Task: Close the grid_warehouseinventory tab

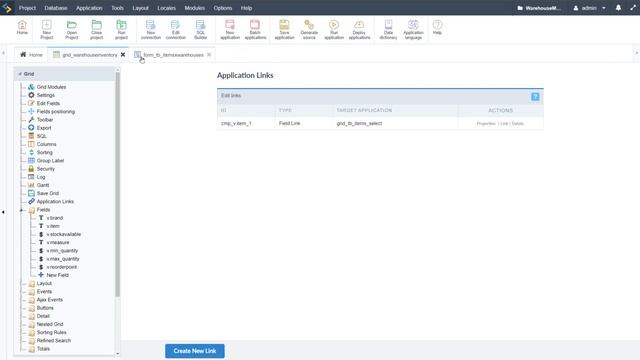Action: (123, 55)
